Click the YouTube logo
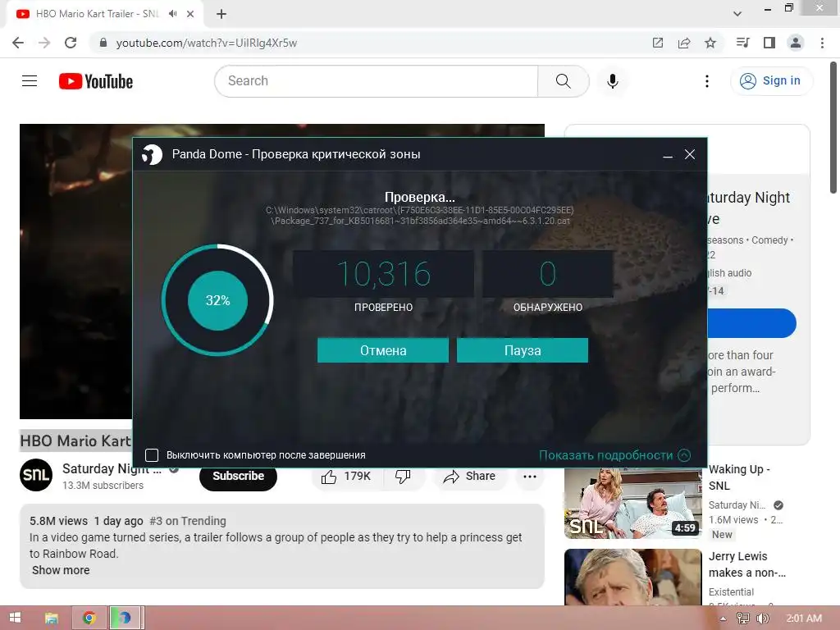This screenshot has height=630, width=840. tap(96, 81)
